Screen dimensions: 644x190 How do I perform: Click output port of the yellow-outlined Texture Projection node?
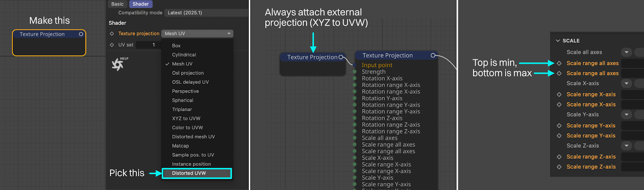tap(81, 34)
